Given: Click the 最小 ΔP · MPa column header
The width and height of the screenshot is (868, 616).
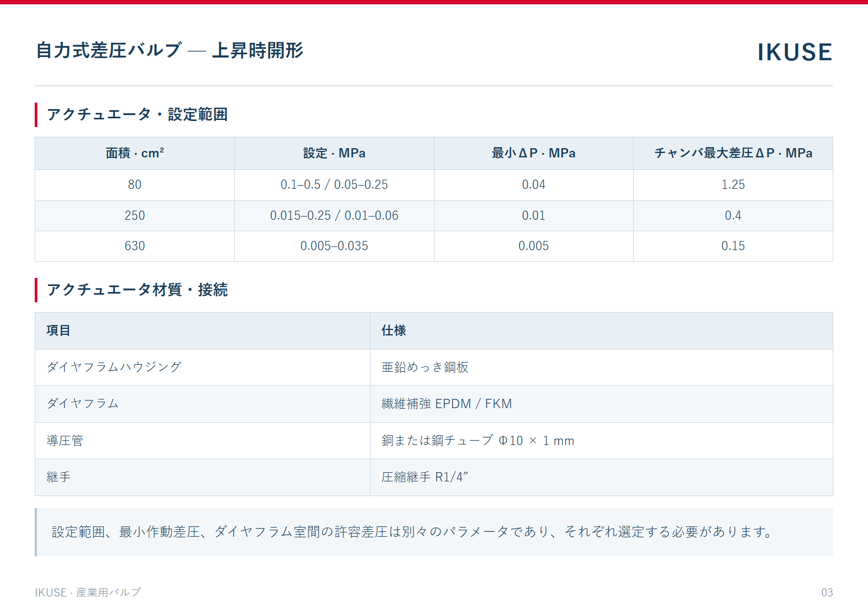Looking at the screenshot, I should [534, 153].
